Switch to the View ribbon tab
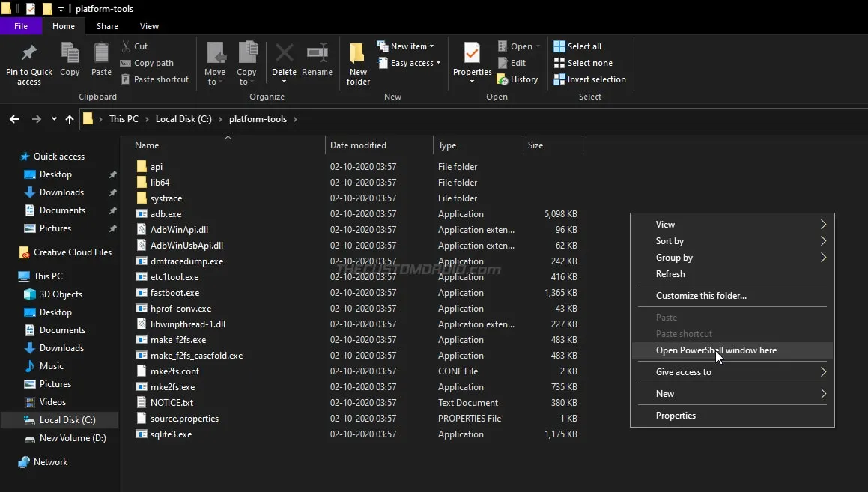The image size is (868, 492). pos(148,25)
